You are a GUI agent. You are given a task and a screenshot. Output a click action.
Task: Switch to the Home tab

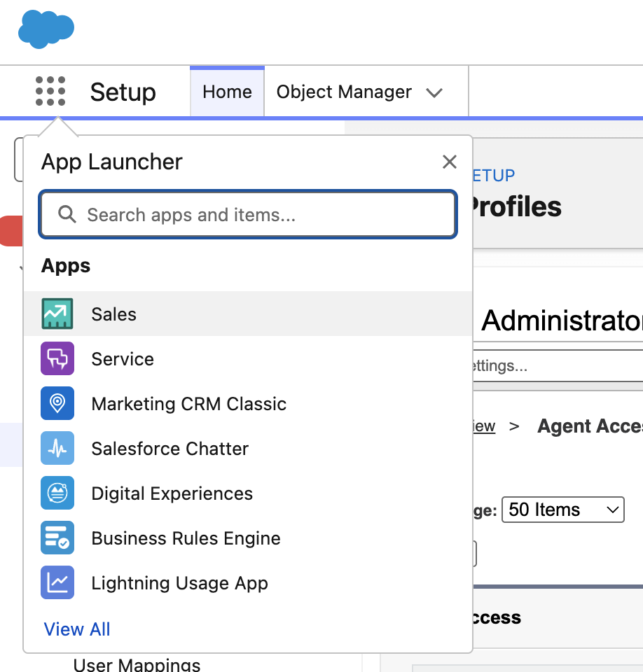click(227, 92)
